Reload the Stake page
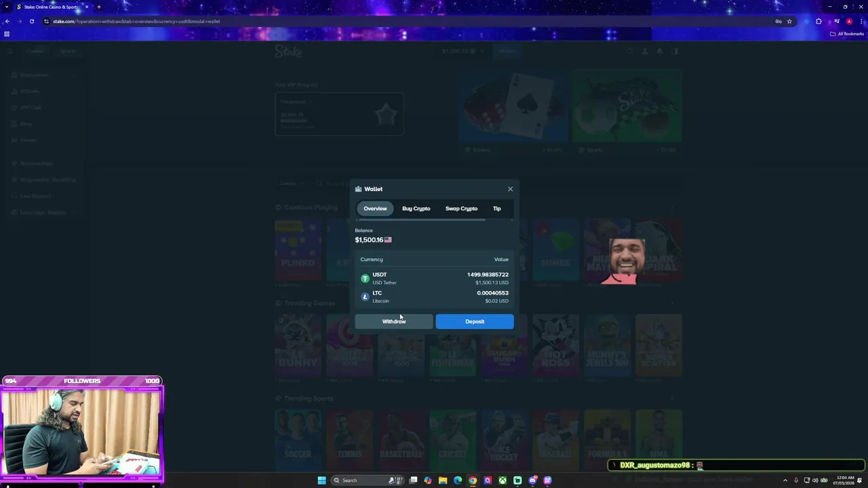The width and height of the screenshot is (868, 488). click(x=32, y=21)
